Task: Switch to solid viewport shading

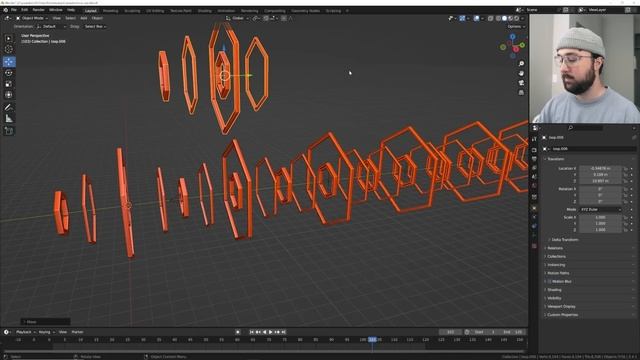Action: tap(504, 18)
